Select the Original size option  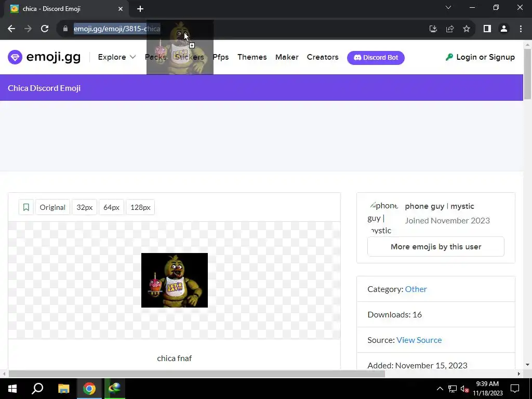(52, 207)
